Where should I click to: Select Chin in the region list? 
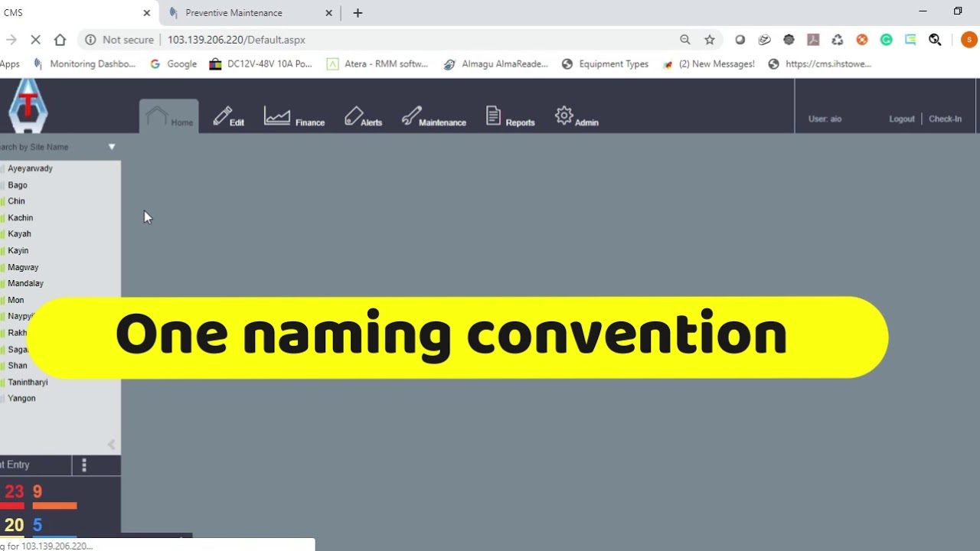[x=16, y=201]
